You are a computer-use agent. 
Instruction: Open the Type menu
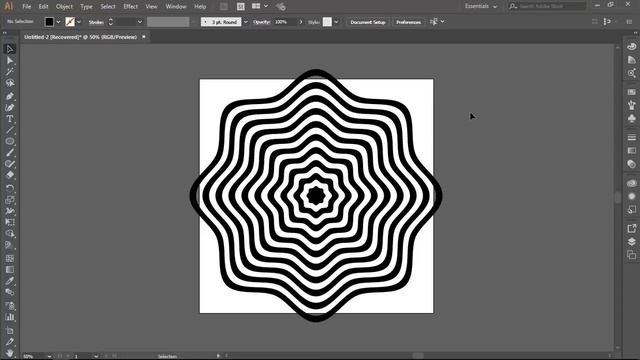[86, 7]
